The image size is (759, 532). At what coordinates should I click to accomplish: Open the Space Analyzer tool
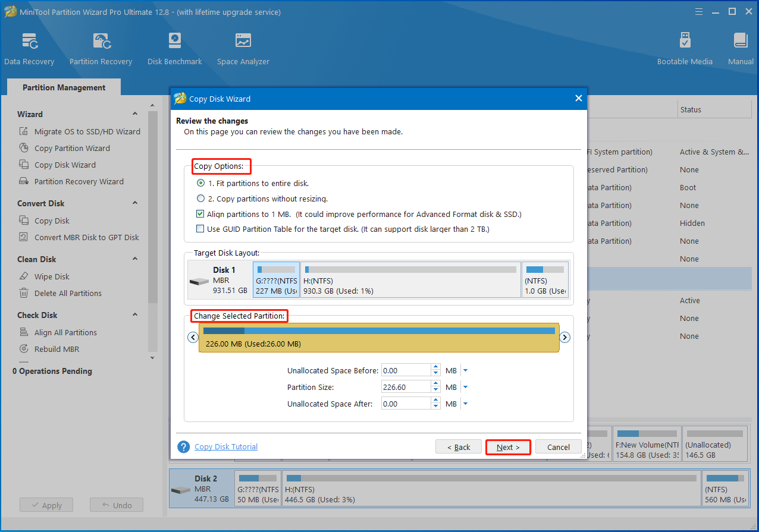[243, 49]
